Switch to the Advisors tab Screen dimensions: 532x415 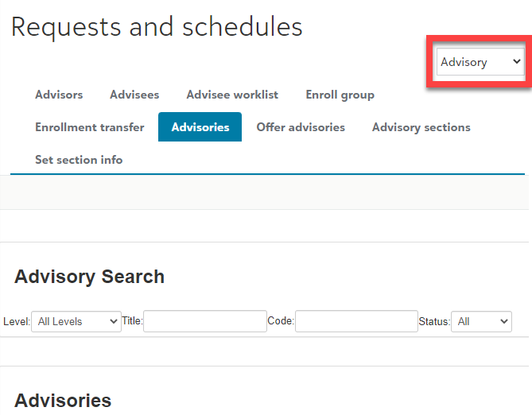click(x=59, y=95)
